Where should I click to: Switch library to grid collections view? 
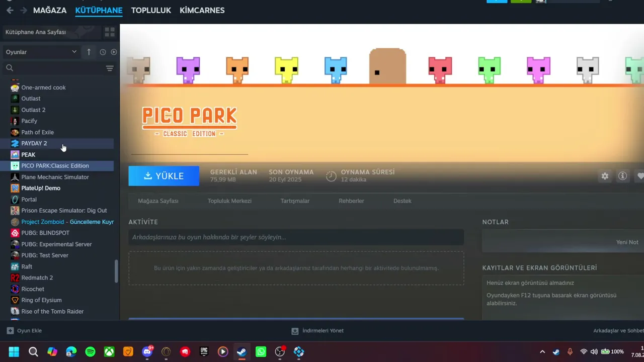[x=110, y=32]
